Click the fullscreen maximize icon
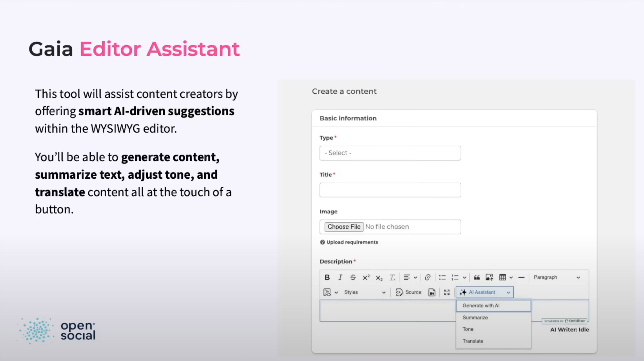Viewport: 644px width, 361px height. [x=447, y=292]
